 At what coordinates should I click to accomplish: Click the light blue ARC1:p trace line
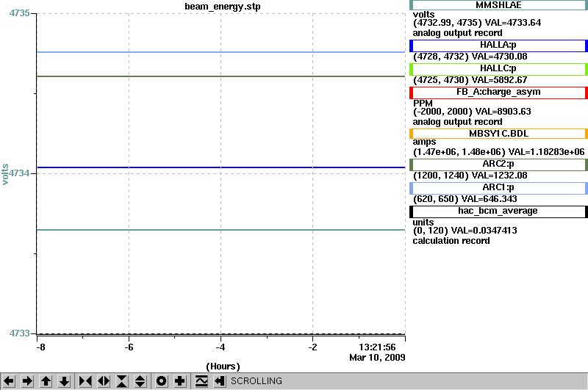point(220,52)
